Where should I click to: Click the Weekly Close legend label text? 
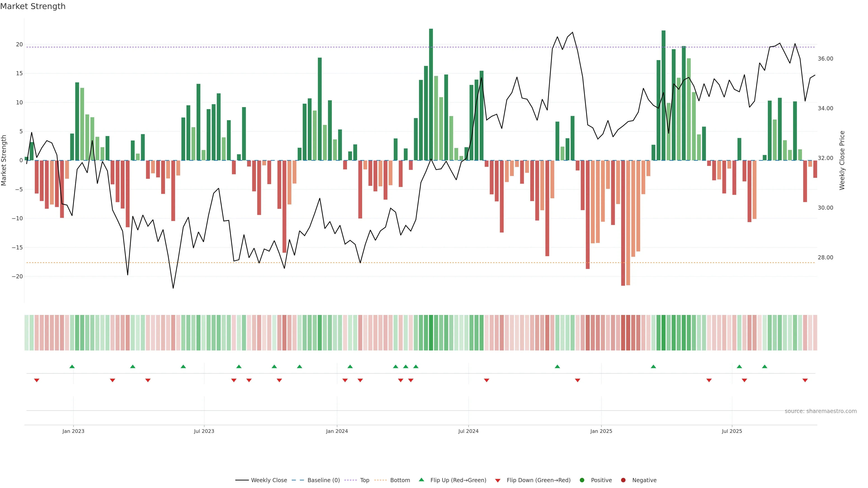(269, 480)
